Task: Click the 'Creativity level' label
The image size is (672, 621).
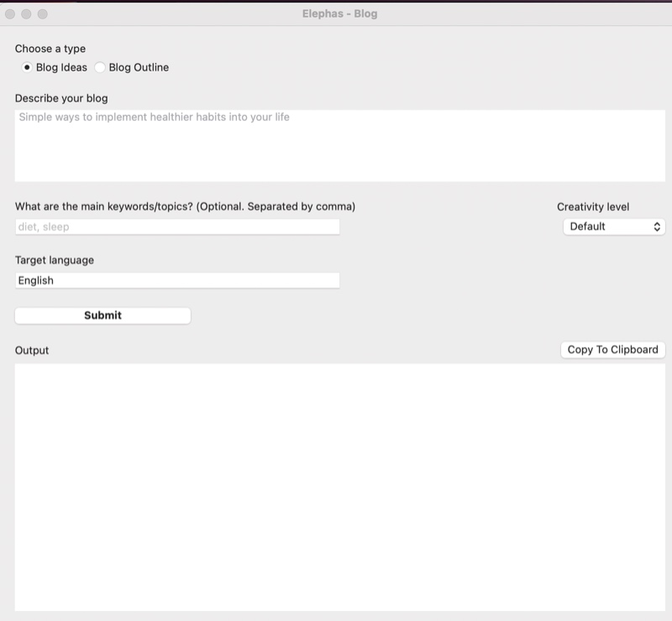Action: [592, 207]
